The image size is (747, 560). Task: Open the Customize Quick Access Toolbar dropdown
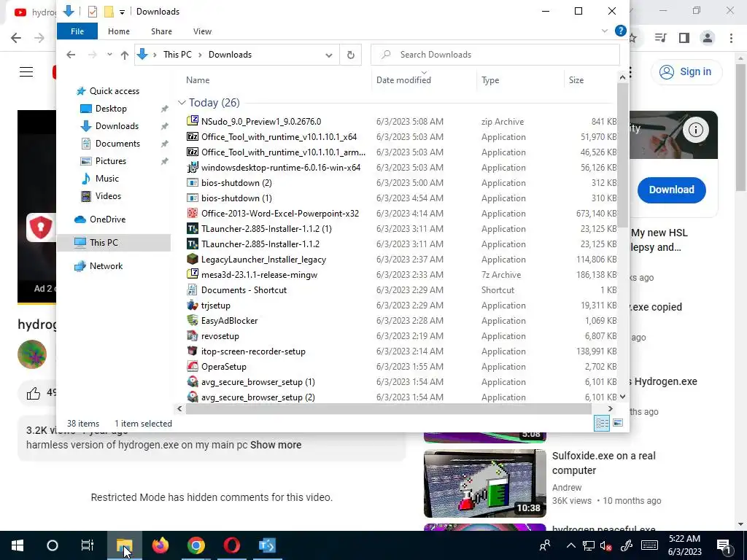[122, 12]
